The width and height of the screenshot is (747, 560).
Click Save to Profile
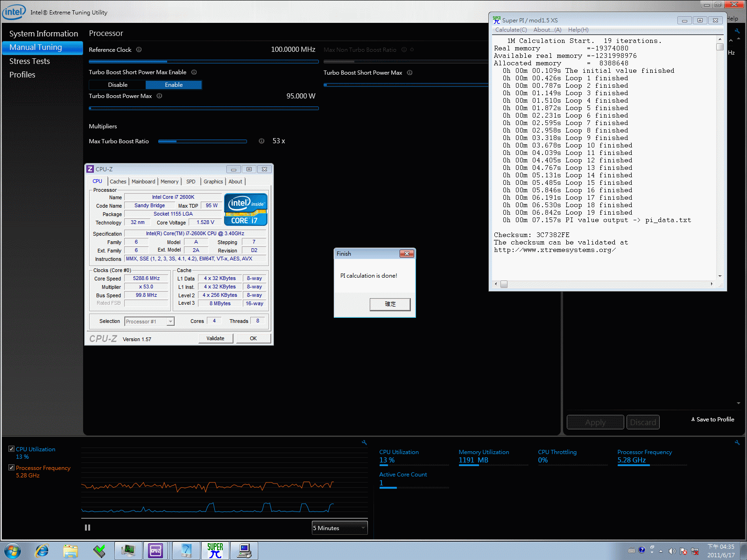[x=712, y=420]
